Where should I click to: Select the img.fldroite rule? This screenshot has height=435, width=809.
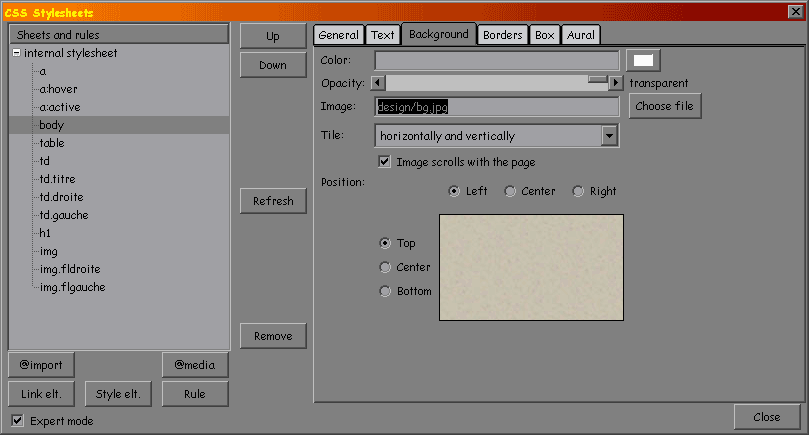70,269
